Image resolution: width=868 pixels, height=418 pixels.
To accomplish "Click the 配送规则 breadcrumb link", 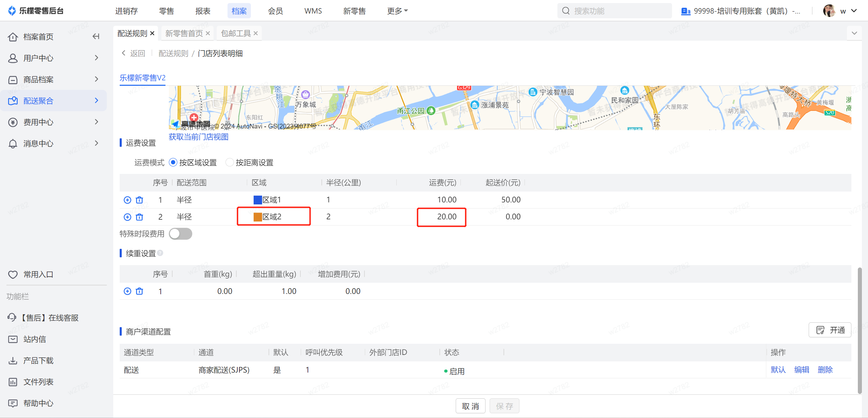I will pyautogui.click(x=173, y=53).
